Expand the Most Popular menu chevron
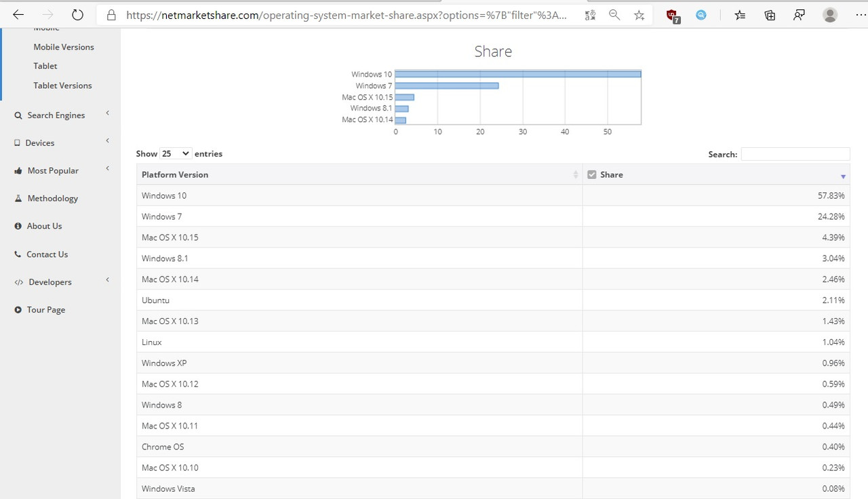 (107, 169)
